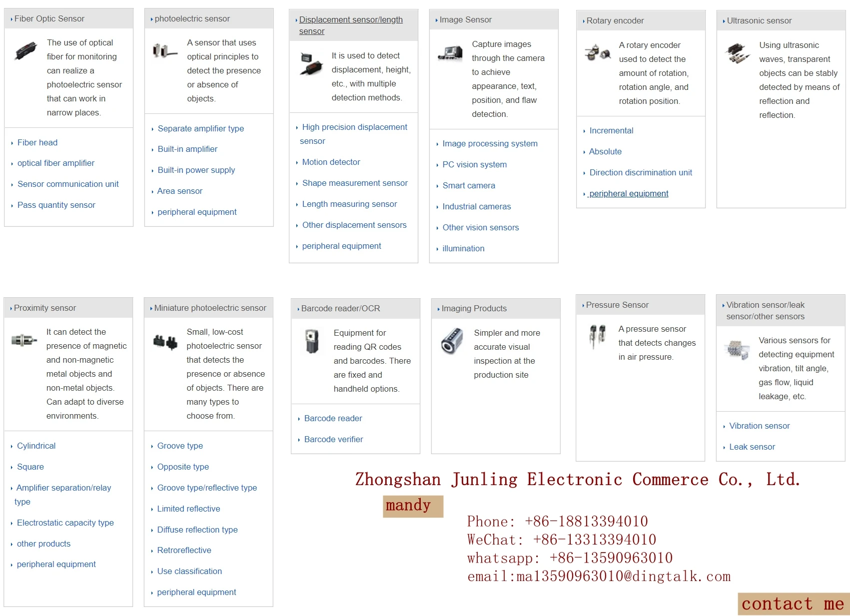Visit Other vision sensors link
Image resolution: width=850 pixels, height=616 pixels.
click(x=481, y=227)
